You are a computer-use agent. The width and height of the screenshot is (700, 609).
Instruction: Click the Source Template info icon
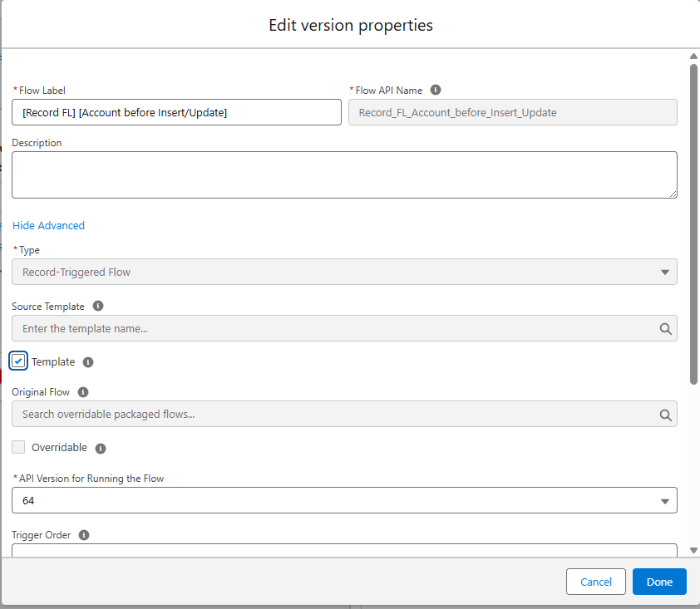point(98,306)
